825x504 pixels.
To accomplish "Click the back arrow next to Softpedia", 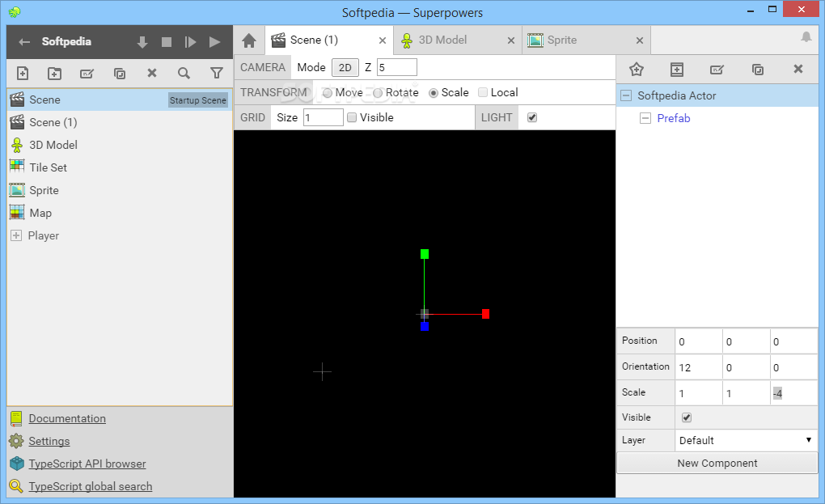I will [24, 42].
